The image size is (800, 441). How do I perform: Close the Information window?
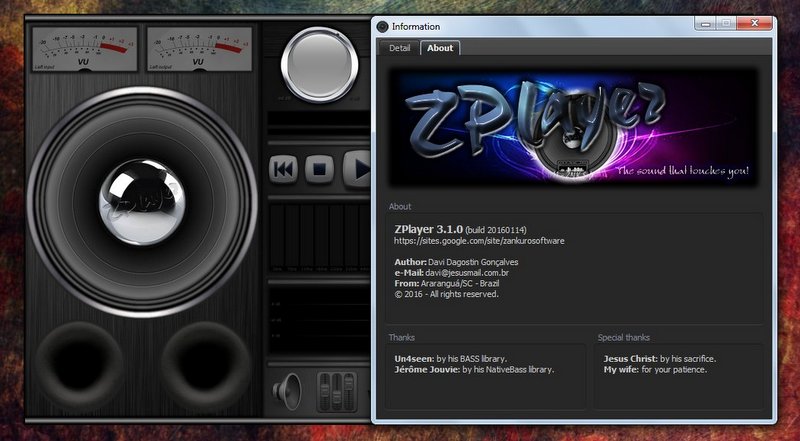point(754,23)
